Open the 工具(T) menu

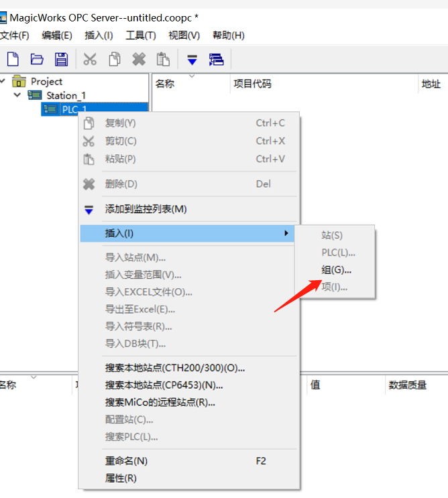(141, 36)
